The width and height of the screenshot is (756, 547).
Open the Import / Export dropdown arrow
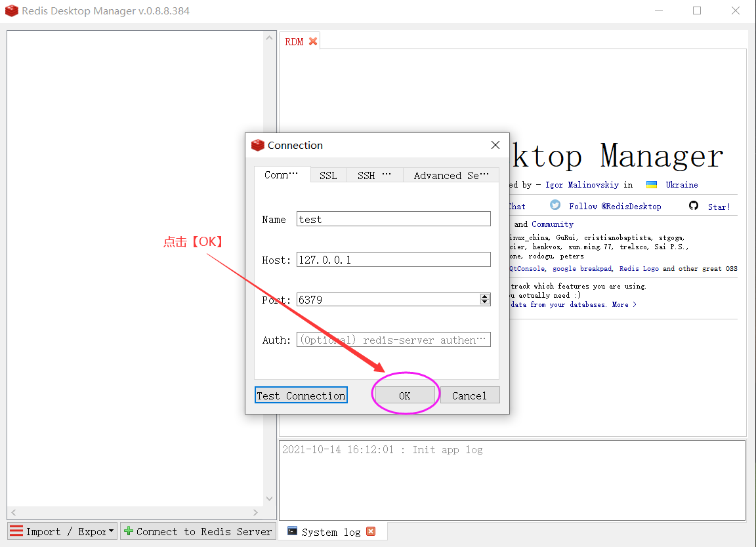(x=112, y=531)
